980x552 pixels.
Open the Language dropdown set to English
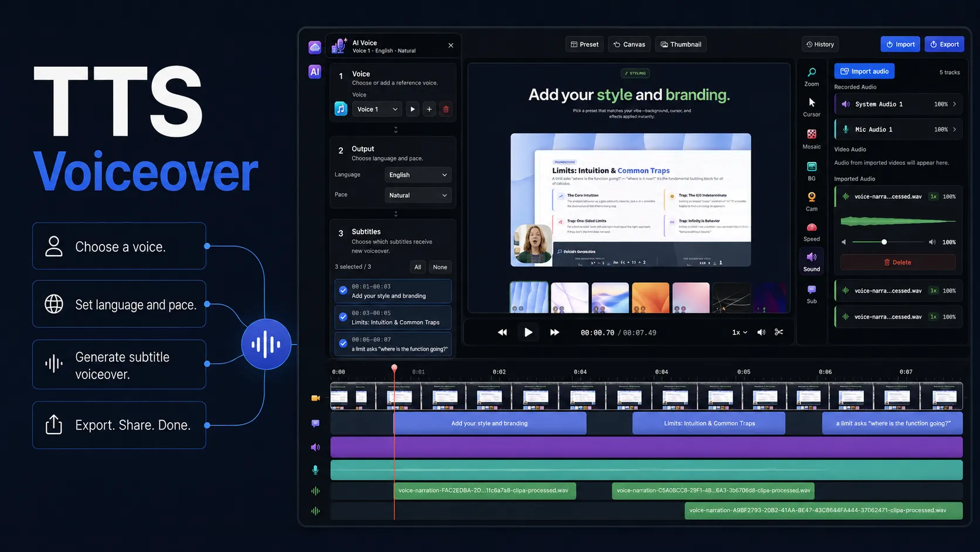coord(418,175)
